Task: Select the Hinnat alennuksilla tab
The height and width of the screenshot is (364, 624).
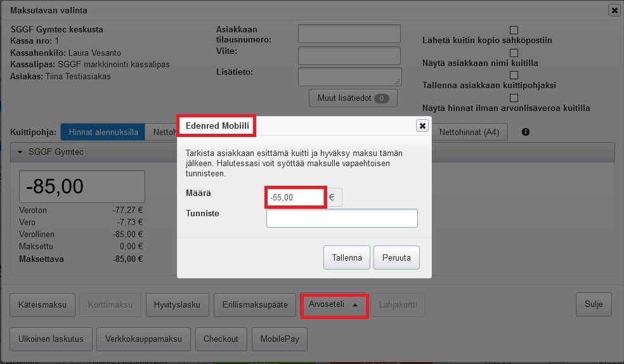Action: [x=103, y=133]
